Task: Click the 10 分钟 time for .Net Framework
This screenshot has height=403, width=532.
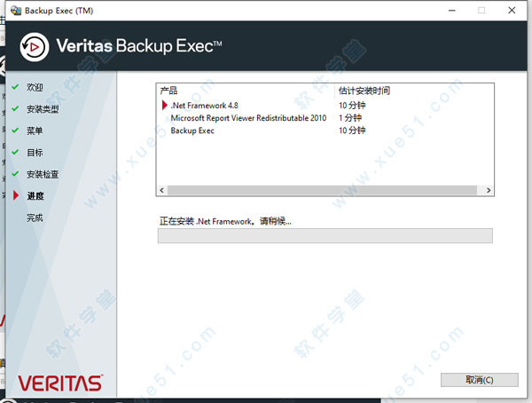Action: [x=352, y=106]
